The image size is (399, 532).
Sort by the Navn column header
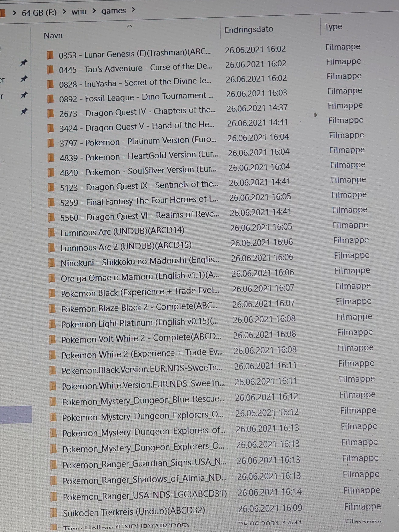point(53,36)
